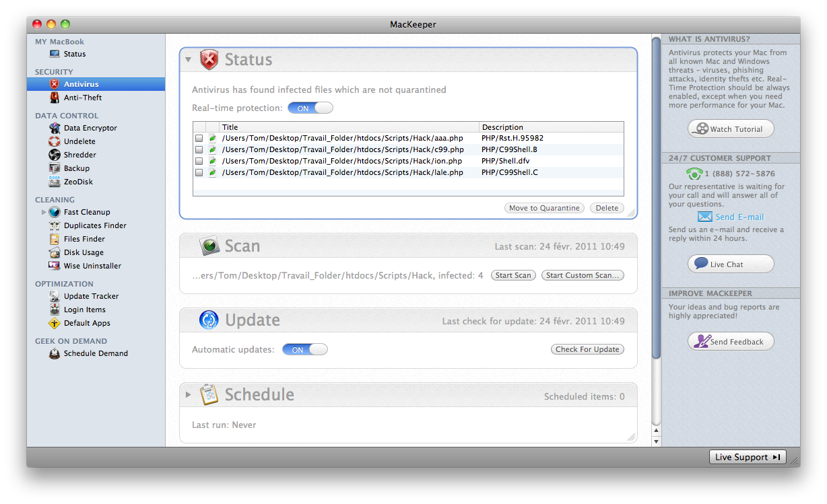The height and width of the screenshot is (504, 827).
Task: Check the ion.php infected file checkbox
Action: [199, 161]
